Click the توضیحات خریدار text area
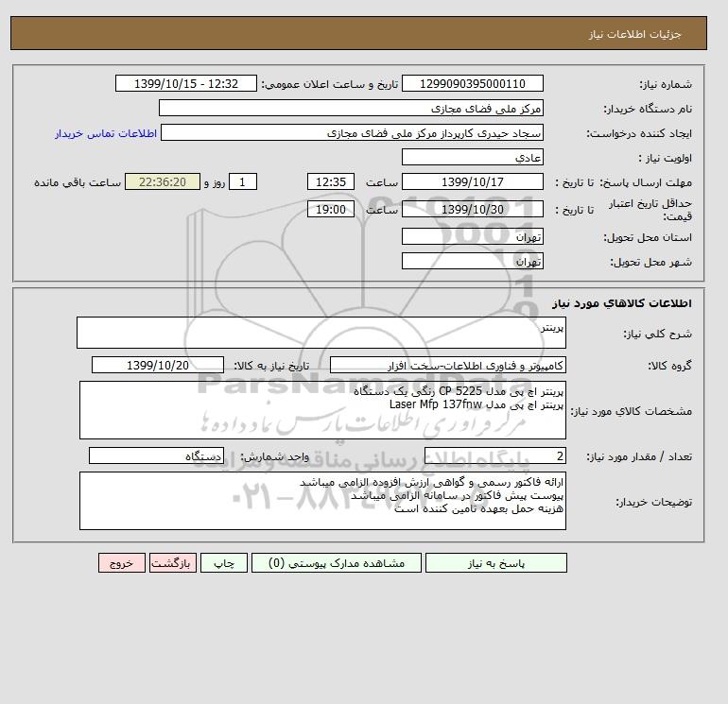The height and width of the screenshot is (704, 728). click(x=322, y=501)
